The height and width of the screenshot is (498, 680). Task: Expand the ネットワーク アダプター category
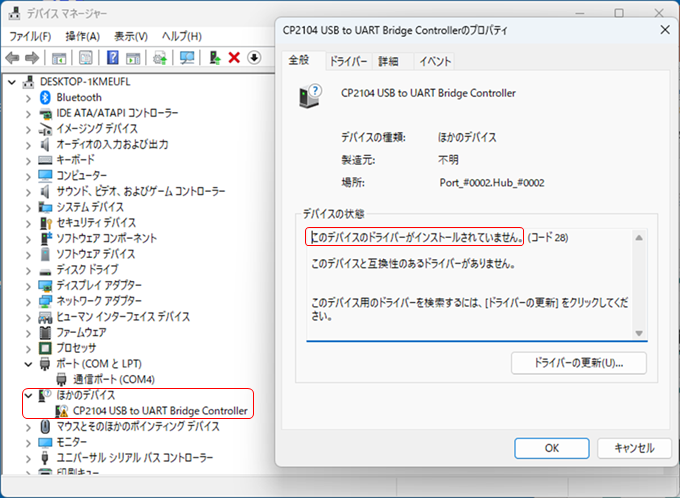coord(27,301)
